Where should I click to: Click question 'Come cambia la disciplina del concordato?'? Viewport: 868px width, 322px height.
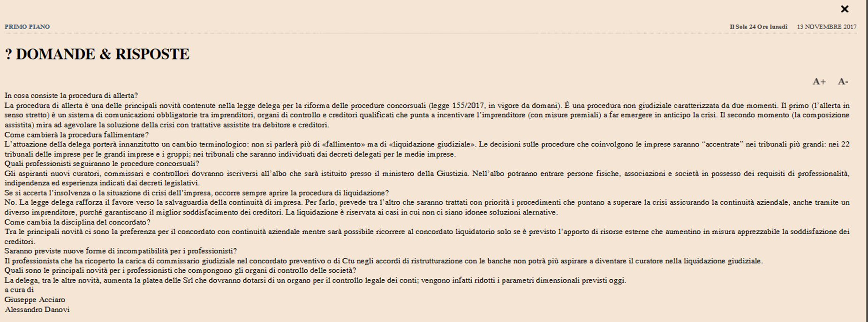point(77,222)
